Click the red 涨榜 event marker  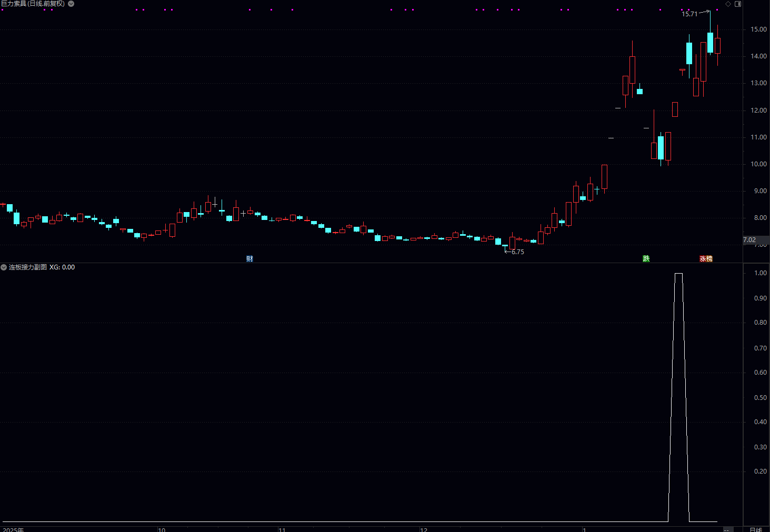point(706,258)
